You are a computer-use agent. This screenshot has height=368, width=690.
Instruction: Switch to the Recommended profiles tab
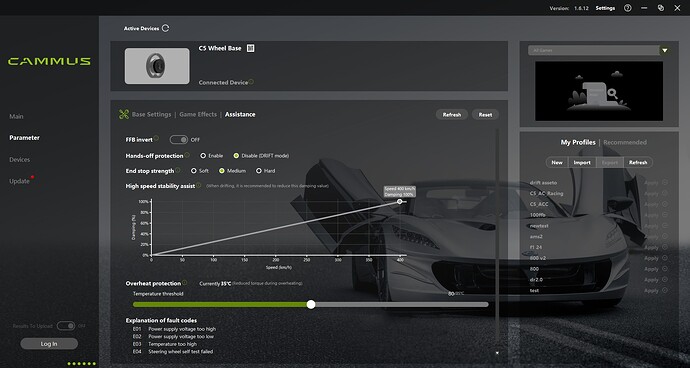pyautogui.click(x=625, y=142)
